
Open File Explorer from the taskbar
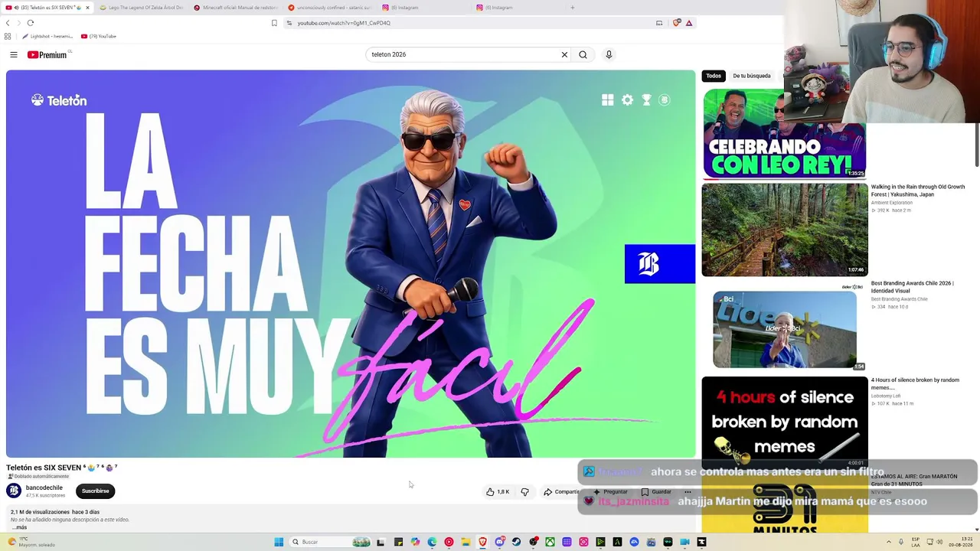465,542
